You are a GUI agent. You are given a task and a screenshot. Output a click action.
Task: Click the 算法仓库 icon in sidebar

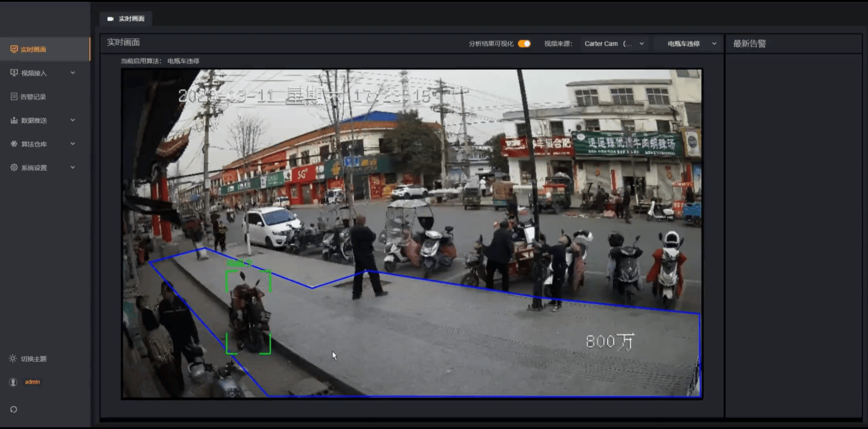click(x=14, y=144)
